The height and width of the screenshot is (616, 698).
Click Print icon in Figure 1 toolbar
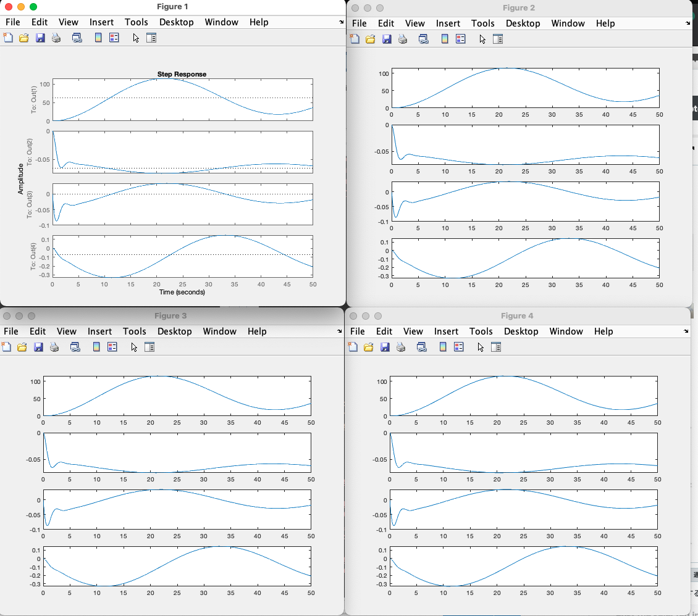56,38
